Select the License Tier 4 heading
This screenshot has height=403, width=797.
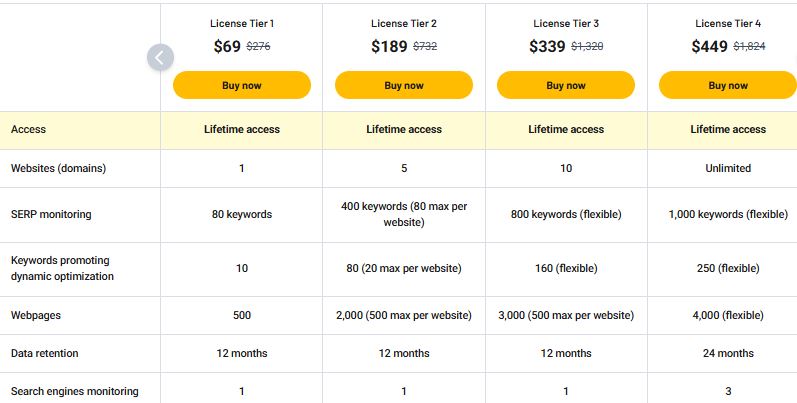point(728,23)
